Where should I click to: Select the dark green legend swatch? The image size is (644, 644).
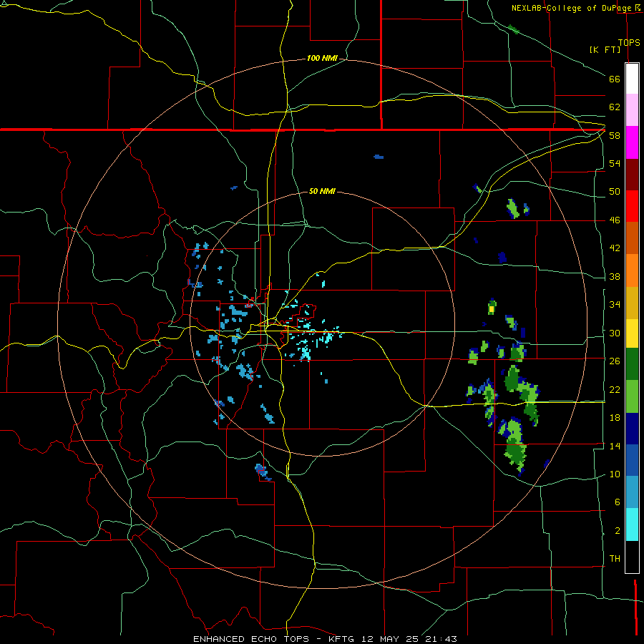coord(632,364)
